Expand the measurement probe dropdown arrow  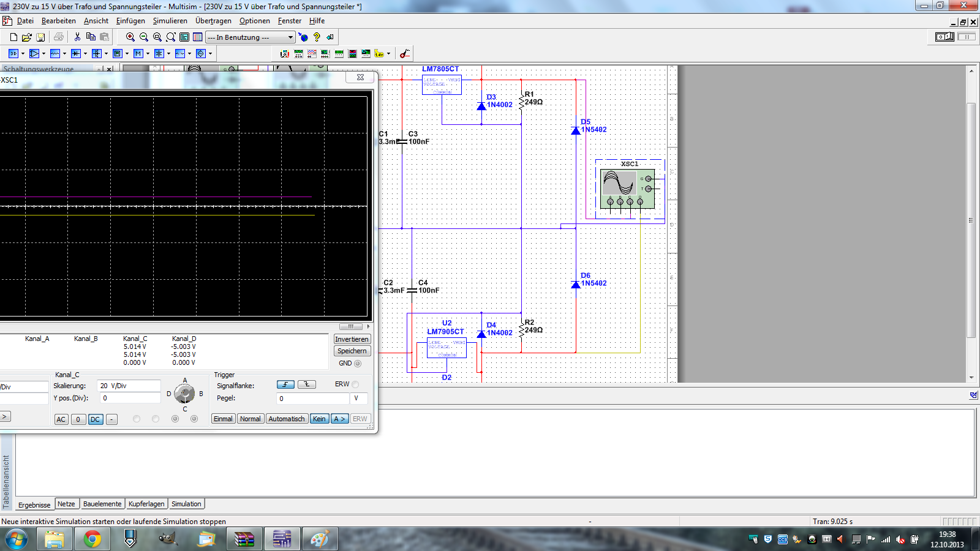(x=388, y=54)
